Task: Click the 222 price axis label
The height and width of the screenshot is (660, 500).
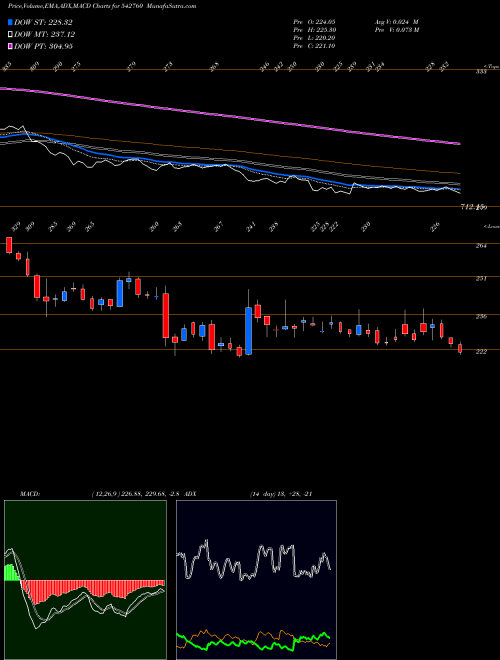Action: click(x=481, y=352)
